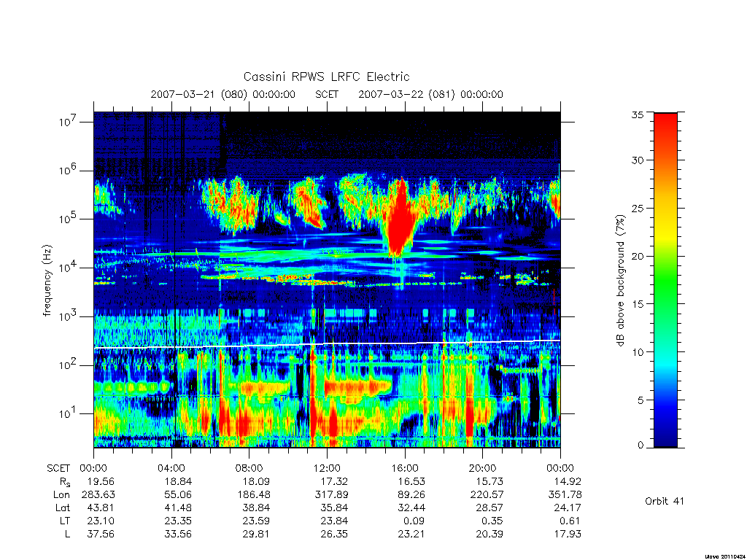Select LT value "23.10"
The height and width of the screenshot is (560, 747).
coord(101,521)
